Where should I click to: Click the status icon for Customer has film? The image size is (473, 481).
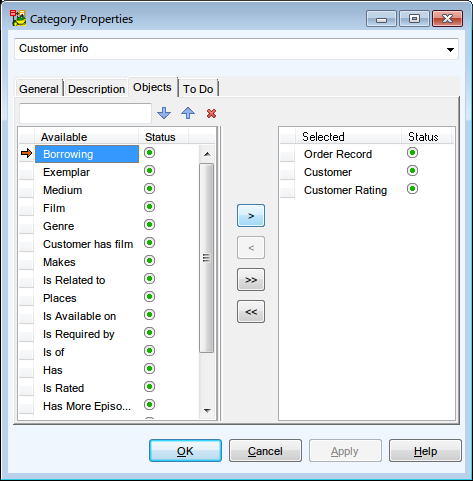point(150,243)
